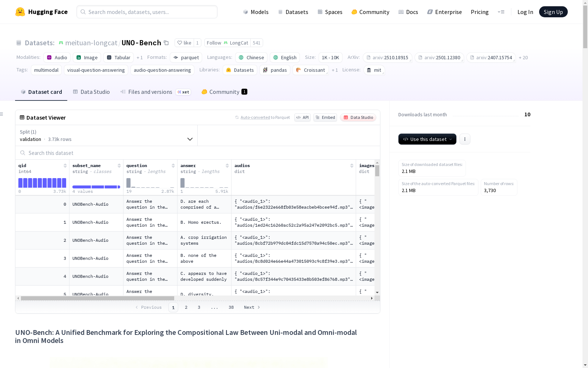Show the 20 more arXiv tags
This screenshot has height=368, width=588.
tap(523, 57)
